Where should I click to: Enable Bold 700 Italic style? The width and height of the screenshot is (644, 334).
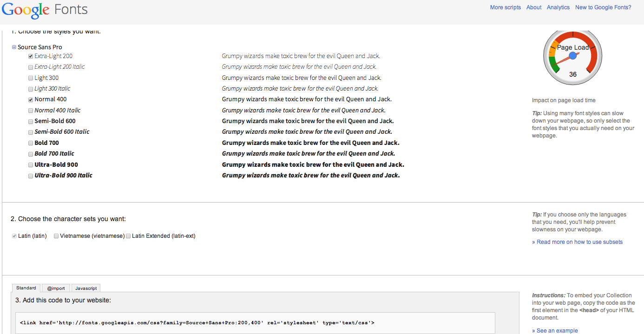tap(31, 154)
